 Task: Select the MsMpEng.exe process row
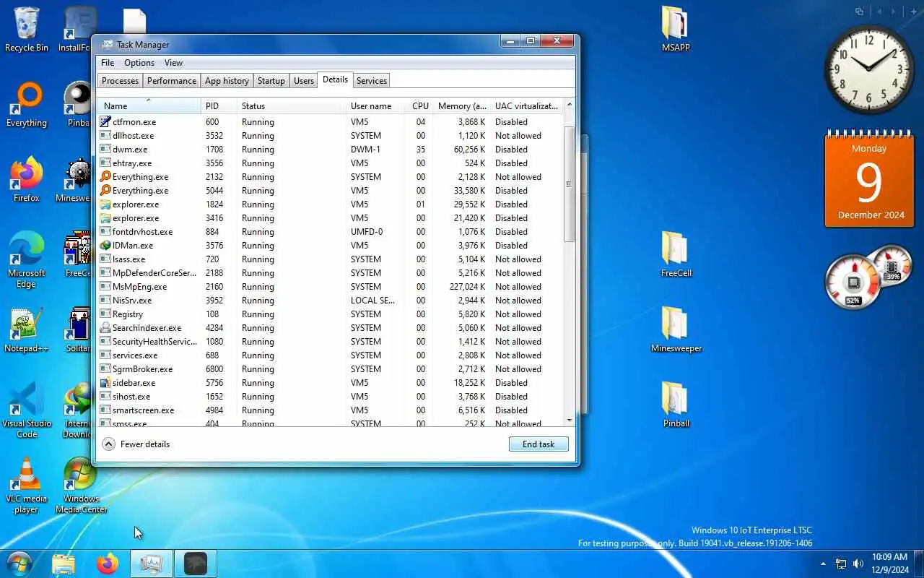[330, 287]
